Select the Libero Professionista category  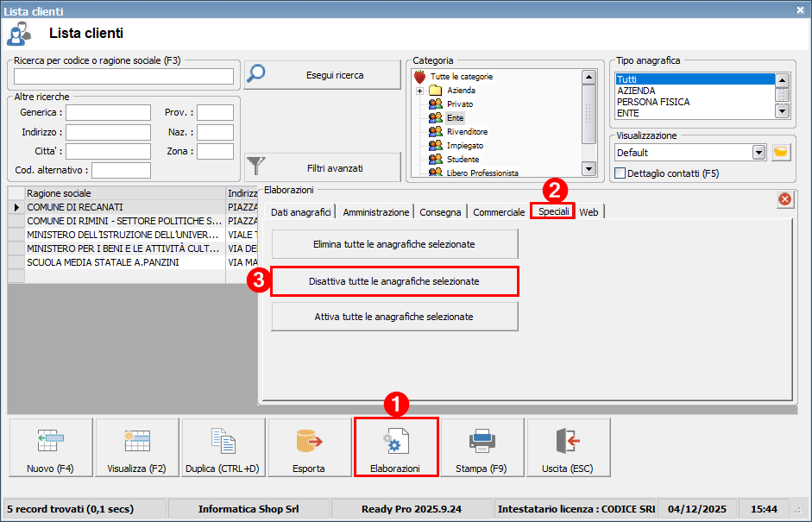click(482, 173)
